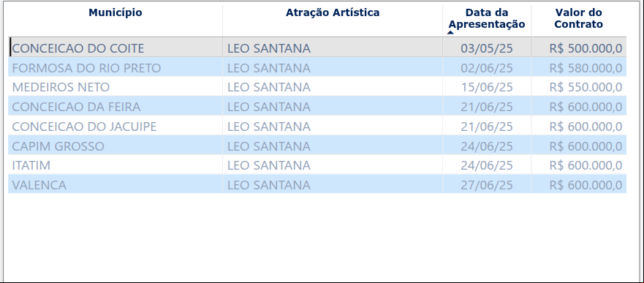Select the CAPIM GROSSO row

[317, 146]
